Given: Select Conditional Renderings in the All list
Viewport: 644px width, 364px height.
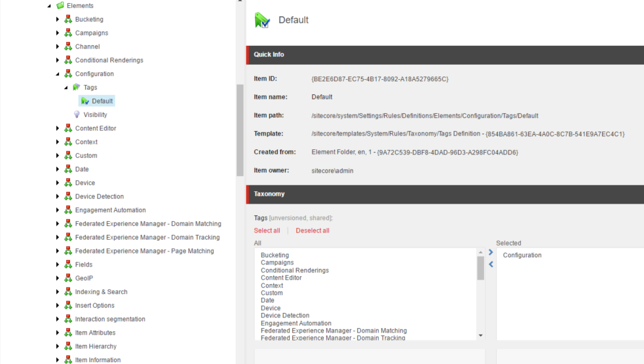Looking at the screenshot, I should tap(295, 270).
